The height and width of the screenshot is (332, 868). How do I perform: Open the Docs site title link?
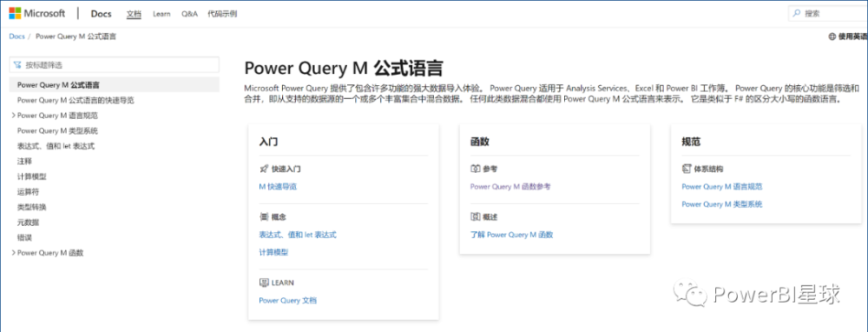click(x=101, y=13)
